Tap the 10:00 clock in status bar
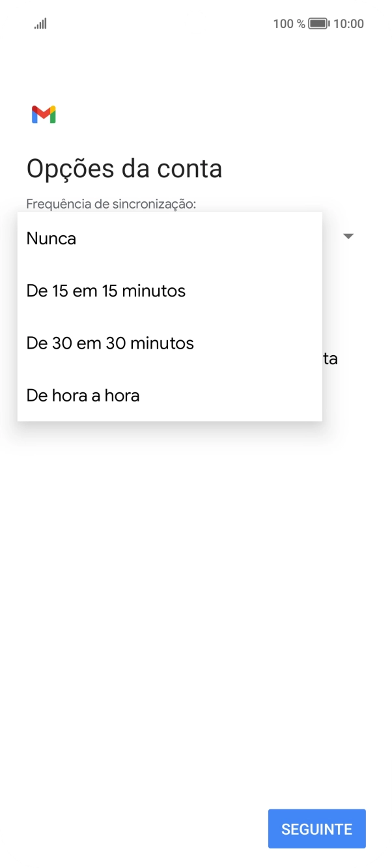 coord(350,23)
